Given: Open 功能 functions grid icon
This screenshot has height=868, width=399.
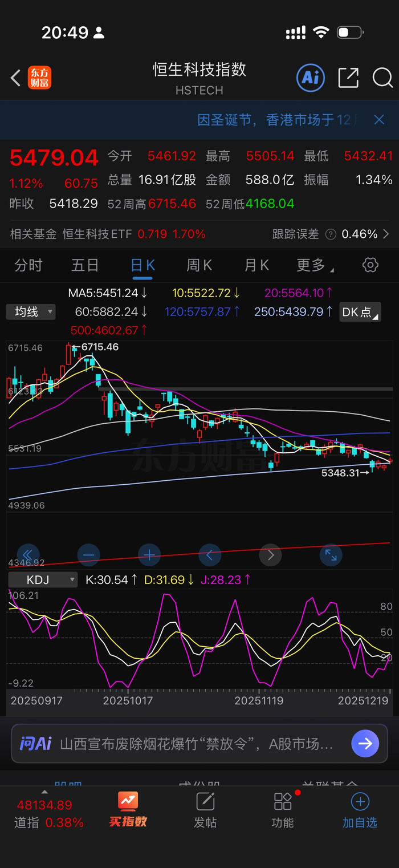Looking at the screenshot, I should coord(283,810).
